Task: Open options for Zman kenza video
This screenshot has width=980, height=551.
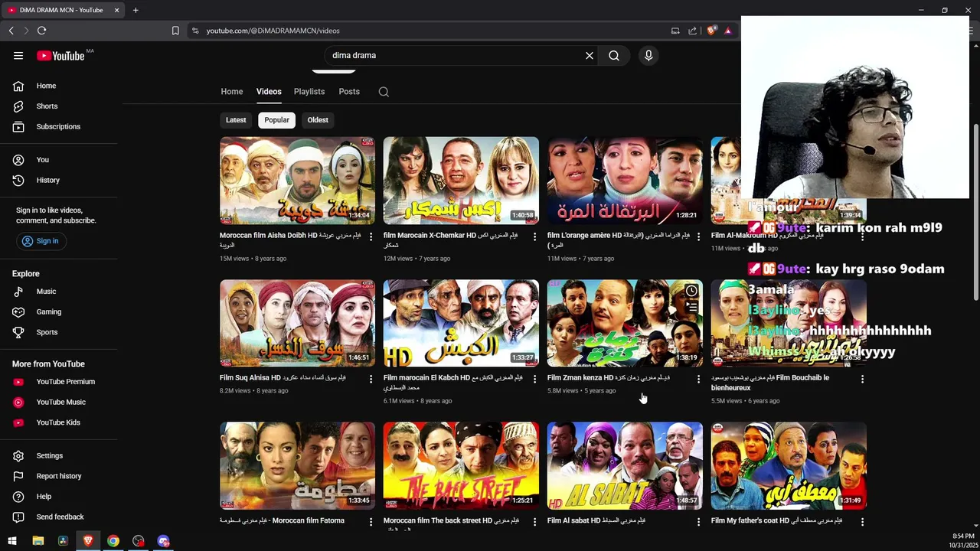Action: pos(698,380)
